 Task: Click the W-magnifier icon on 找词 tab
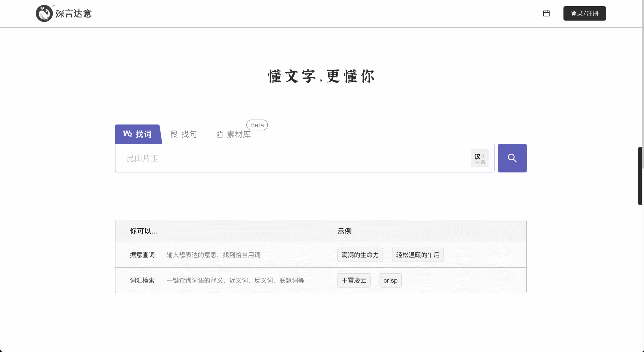[127, 134]
